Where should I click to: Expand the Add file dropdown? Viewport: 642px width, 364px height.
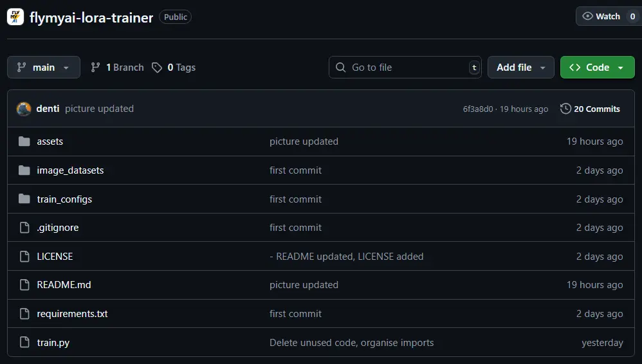coord(520,68)
